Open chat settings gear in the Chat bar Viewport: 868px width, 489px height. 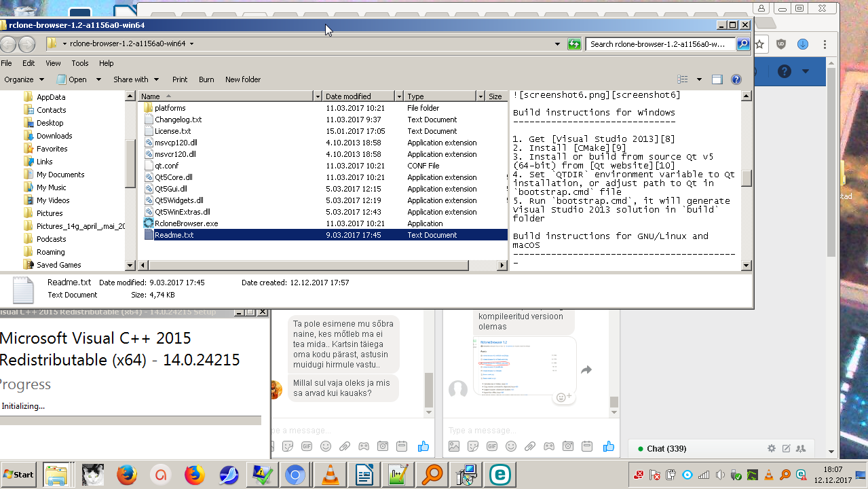[x=772, y=448]
